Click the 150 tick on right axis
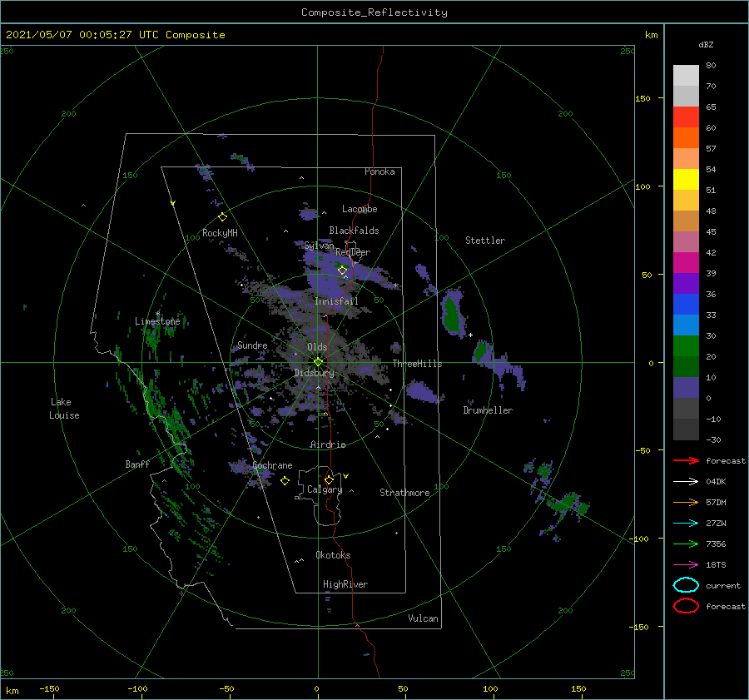The width and height of the screenshot is (749, 700). click(x=642, y=98)
